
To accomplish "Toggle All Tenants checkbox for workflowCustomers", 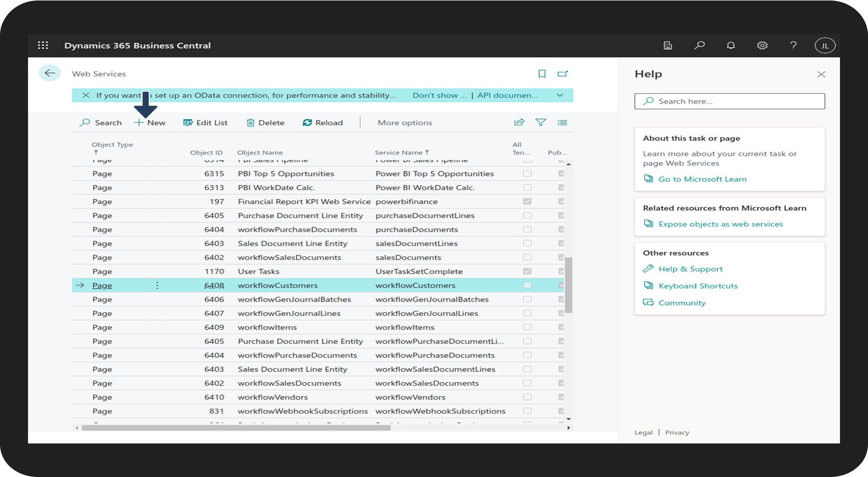I will point(527,285).
